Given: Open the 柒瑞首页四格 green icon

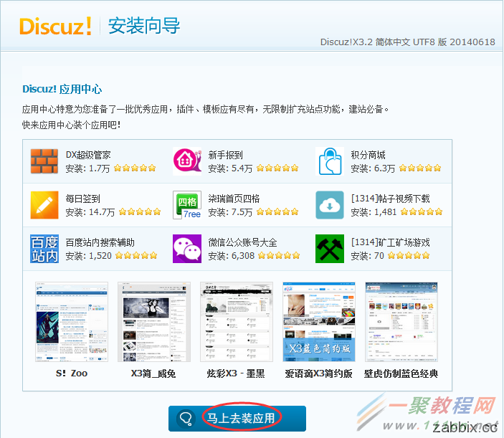Looking at the screenshot, I should 187,205.
